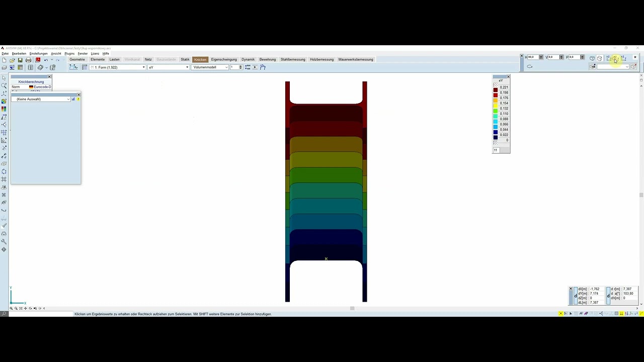The height and width of the screenshot is (362, 644).
Task: Switch to the Holzbemessung tab
Action: [x=322, y=59]
